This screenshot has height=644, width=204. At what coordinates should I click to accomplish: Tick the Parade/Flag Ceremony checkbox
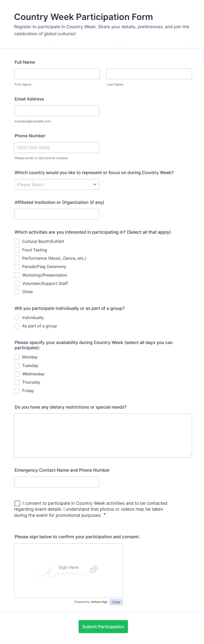tap(17, 267)
